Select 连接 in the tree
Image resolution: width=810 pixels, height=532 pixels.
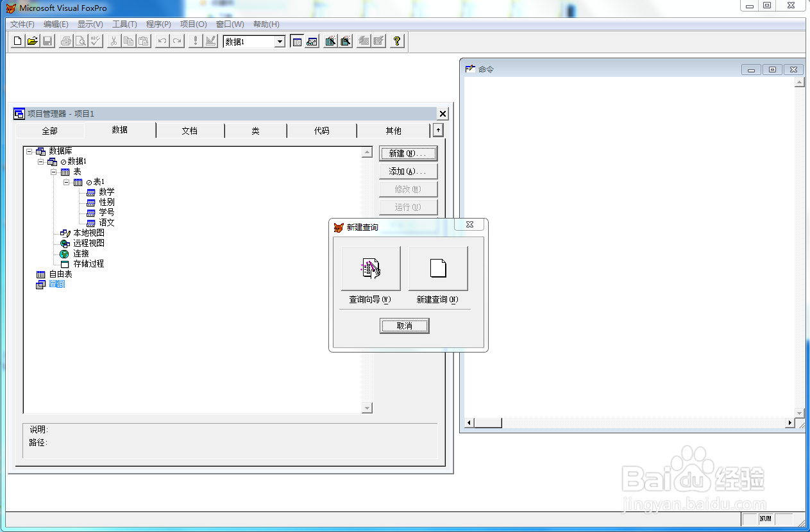[x=81, y=254]
